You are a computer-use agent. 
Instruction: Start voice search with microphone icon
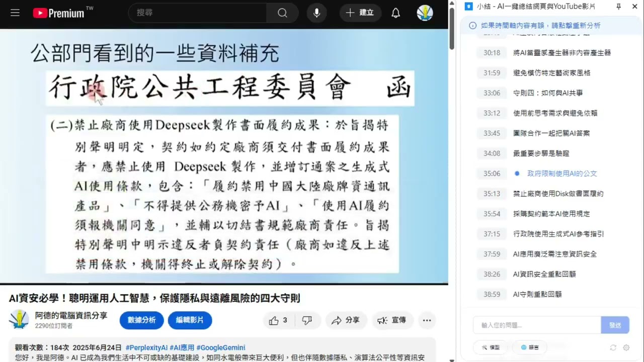tap(316, 13)
